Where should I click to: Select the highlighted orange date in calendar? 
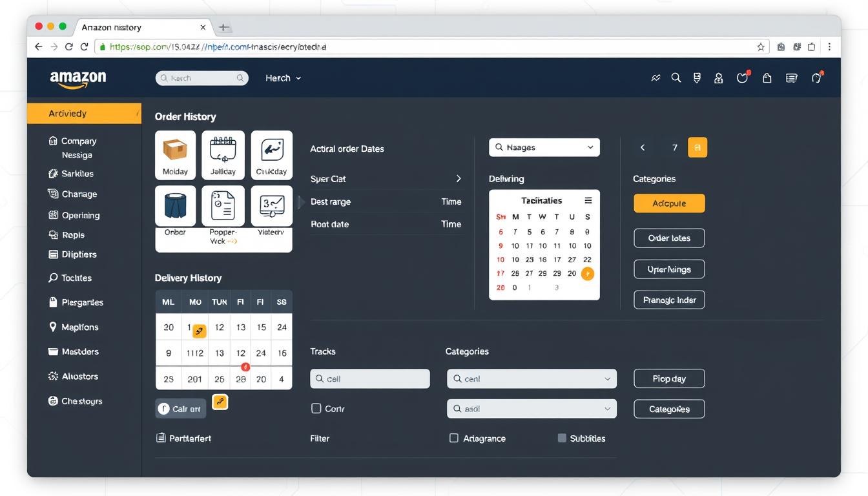point(587,274)
